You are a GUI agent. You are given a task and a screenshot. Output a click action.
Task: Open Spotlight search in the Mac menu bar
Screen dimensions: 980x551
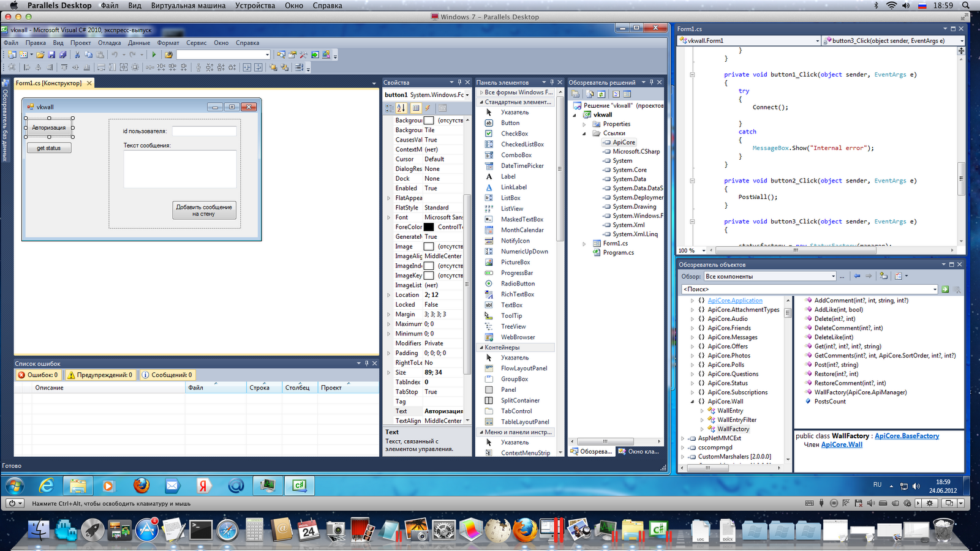[967, 6]
